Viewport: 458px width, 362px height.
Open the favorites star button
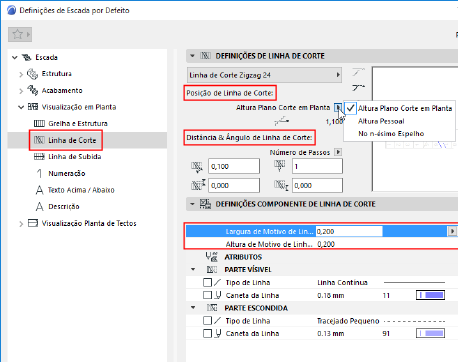pos(20,34)
